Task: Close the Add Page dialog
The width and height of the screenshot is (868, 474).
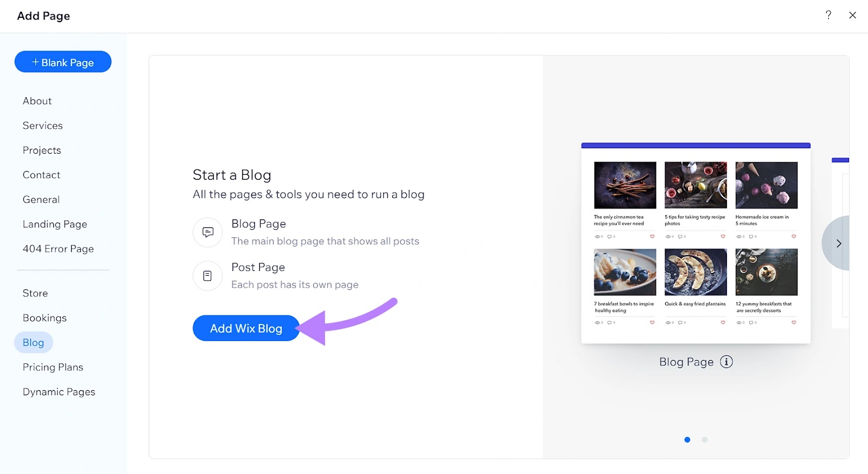Action: point(852,15)
